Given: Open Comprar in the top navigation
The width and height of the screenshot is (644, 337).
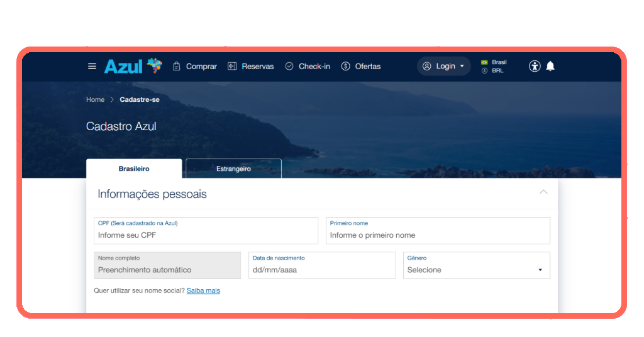Looking at the screenshot, I should pyautogui.click(x=195, y=67).
